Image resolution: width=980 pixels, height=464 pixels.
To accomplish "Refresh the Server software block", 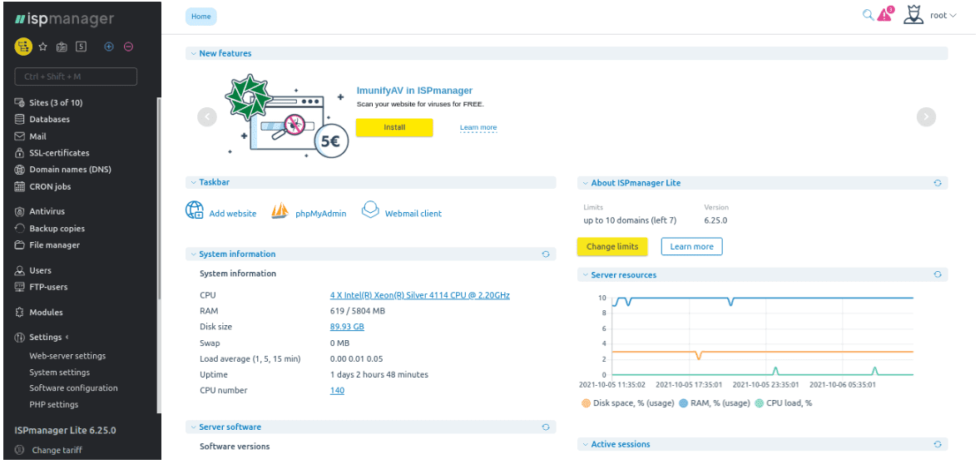I will point(546,427).
